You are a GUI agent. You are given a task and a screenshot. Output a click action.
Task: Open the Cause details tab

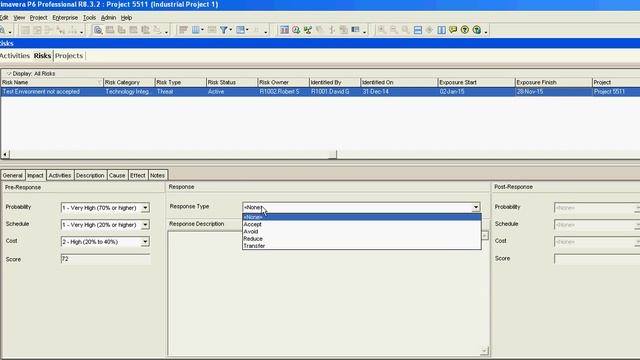[x=117, y=175]
